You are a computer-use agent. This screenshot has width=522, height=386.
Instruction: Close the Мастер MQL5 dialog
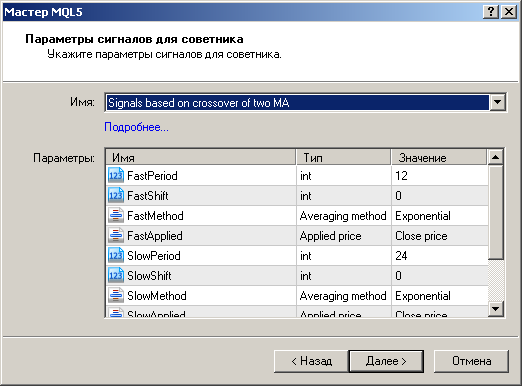pos(509,12)
